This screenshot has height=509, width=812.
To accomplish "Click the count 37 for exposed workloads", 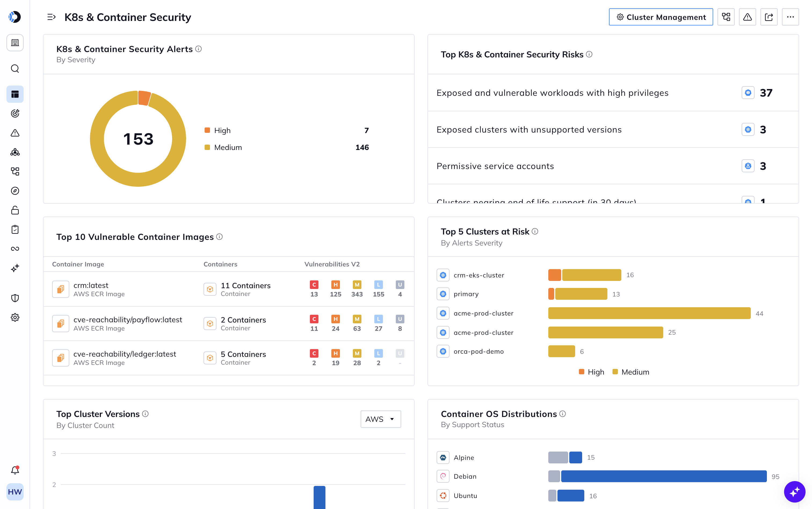I will (766, 93).
